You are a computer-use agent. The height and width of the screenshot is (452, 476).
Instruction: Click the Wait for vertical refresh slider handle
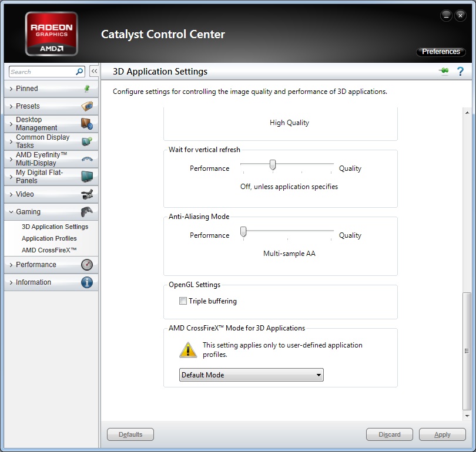(273, 164)
